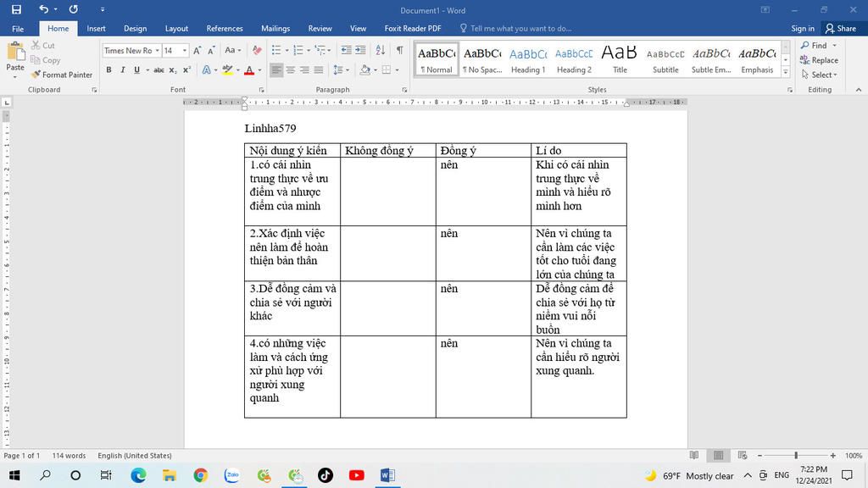Toggle subscript formatting

[173, 70]
